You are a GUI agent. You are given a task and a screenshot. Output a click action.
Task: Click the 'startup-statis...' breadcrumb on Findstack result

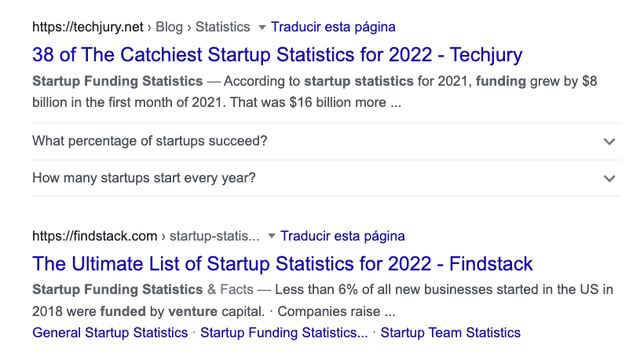tap(214, 236)
